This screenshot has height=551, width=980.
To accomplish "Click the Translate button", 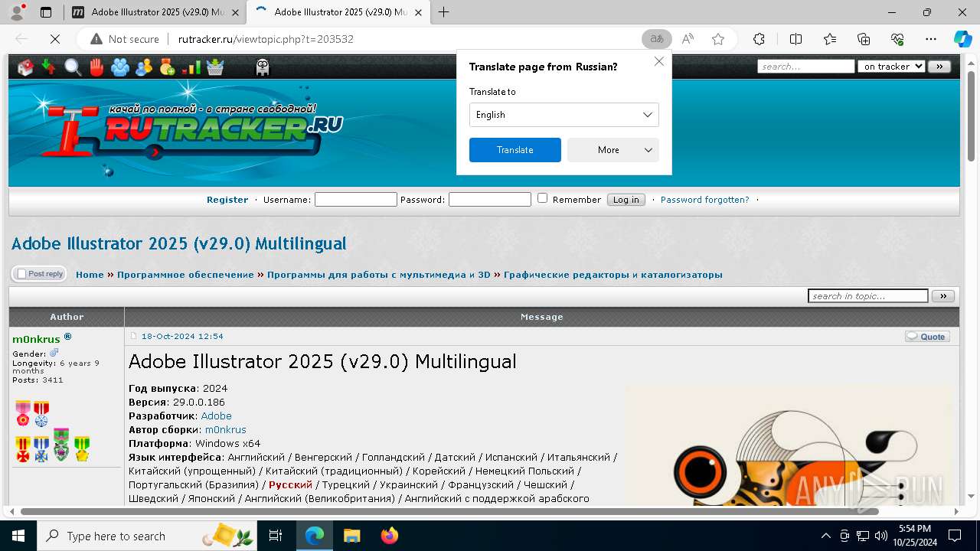I will click(x=514, y=150).
